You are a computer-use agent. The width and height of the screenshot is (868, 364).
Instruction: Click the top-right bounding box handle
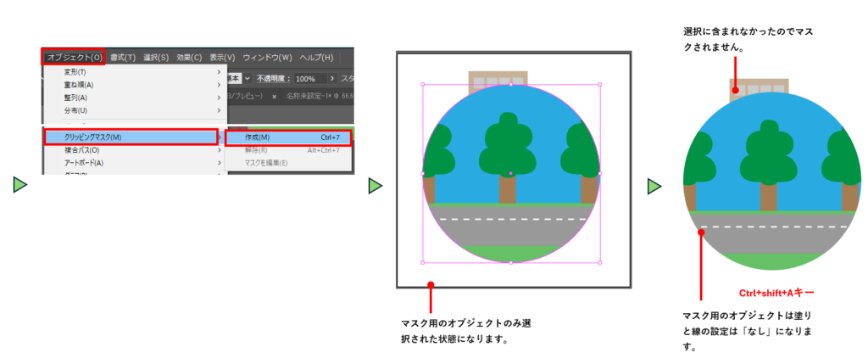pos(600,85)
